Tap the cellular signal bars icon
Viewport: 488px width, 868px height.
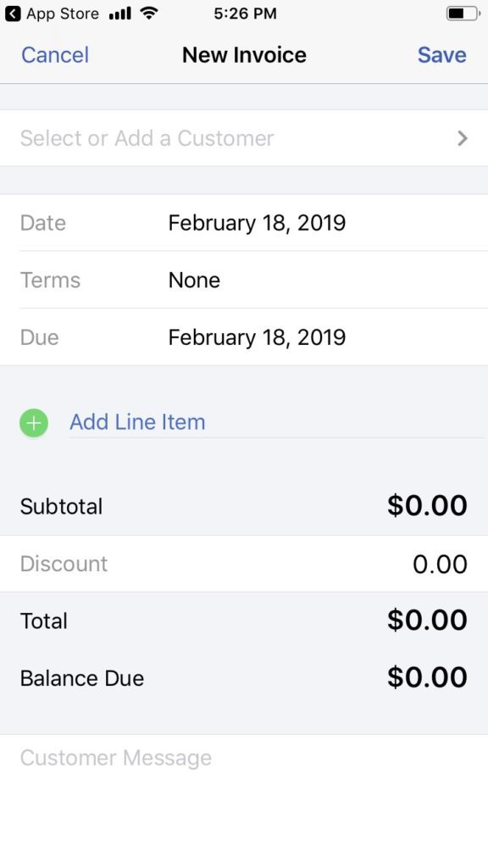pyautogui.click(x=120, y=14)
